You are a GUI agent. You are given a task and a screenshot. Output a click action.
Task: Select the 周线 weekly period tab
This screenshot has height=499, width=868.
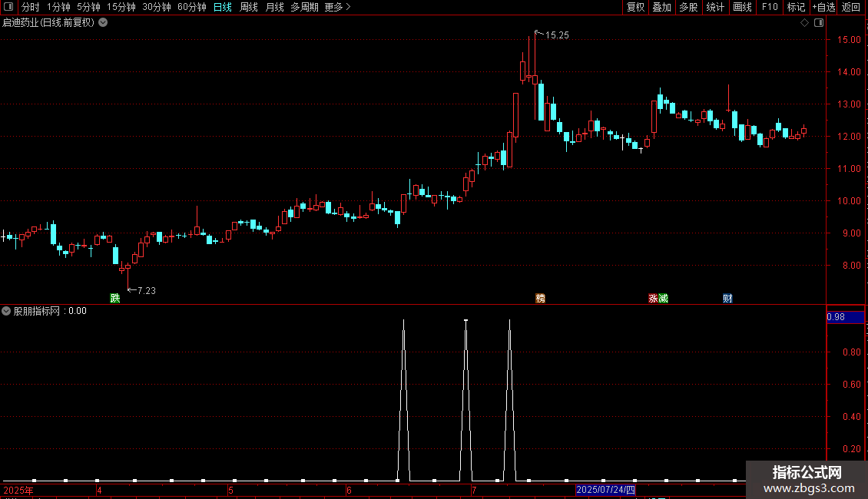249,7
